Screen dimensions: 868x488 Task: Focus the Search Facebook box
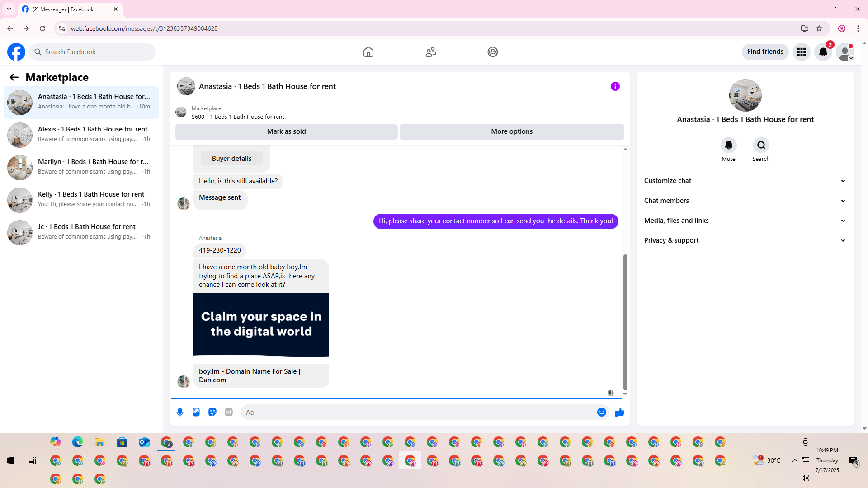click(x=92, y=52)
